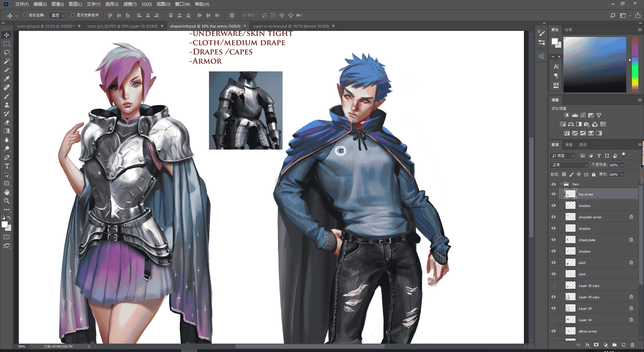
Task: Collapse the Fem layer group
Action: click(x=561, y=184)
